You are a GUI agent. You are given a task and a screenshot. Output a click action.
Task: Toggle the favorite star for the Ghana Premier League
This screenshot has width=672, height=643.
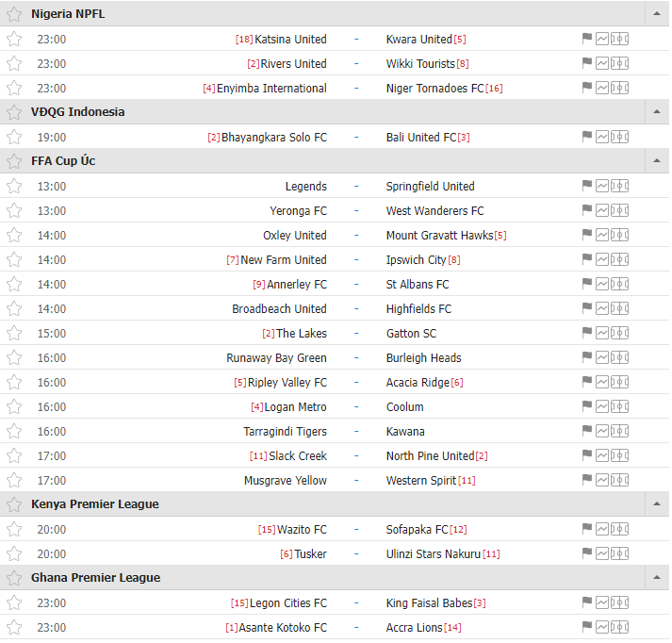point(14,578)
